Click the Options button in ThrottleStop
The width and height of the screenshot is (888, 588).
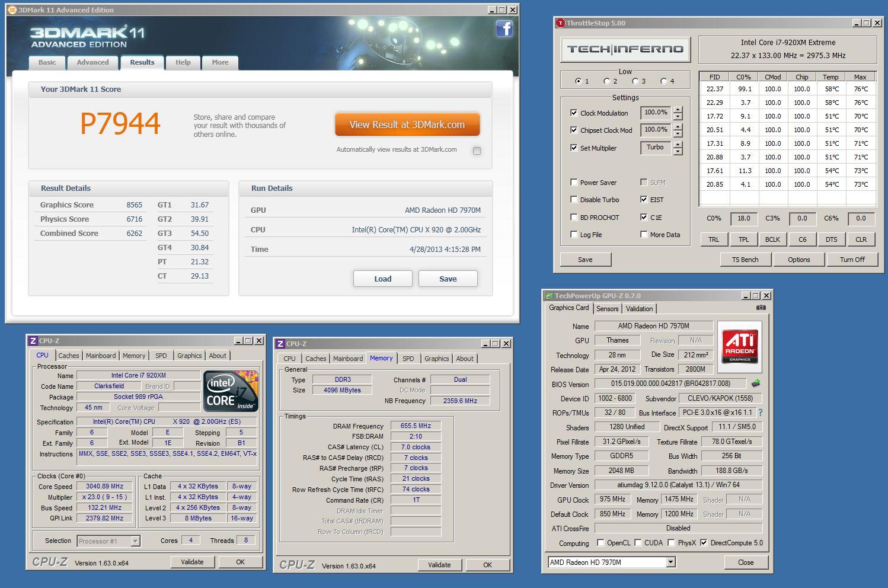coord(799,260)
